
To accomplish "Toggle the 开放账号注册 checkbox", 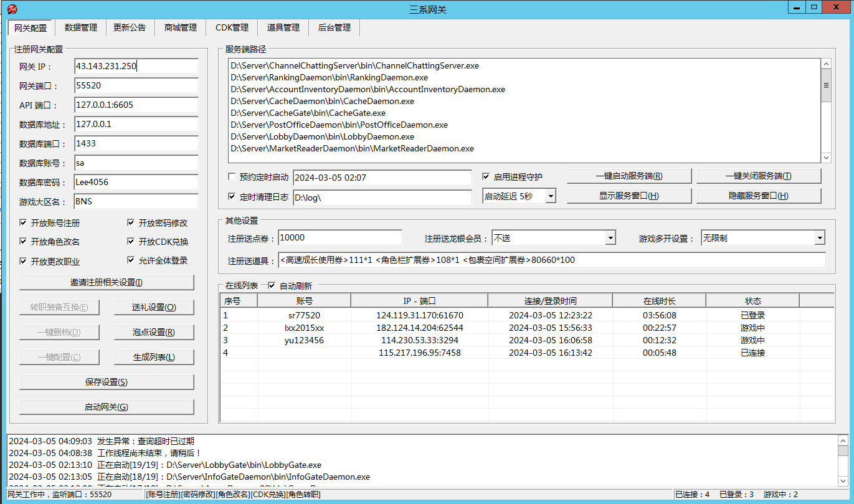I will pyautogui.click(x=24, y=223).
